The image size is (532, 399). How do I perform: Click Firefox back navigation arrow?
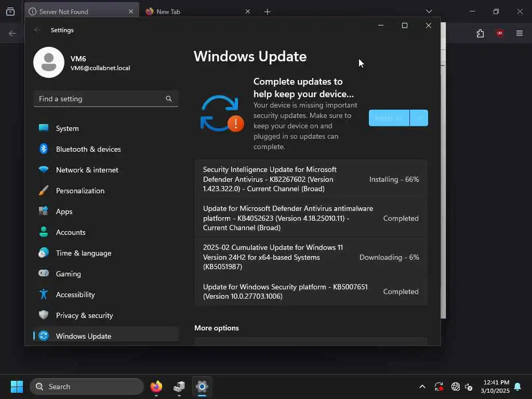click(x=12, y=33)
